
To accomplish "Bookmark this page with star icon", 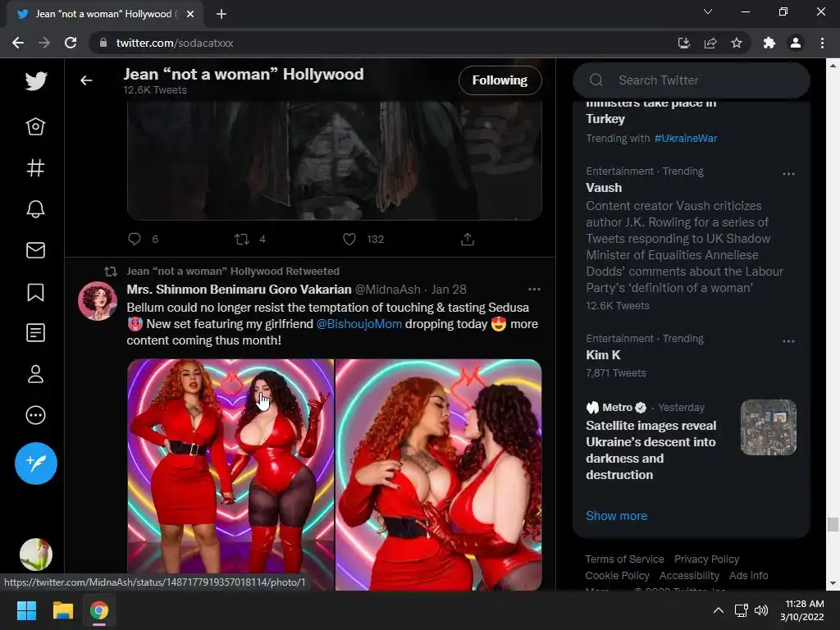I will click(737, 43).
